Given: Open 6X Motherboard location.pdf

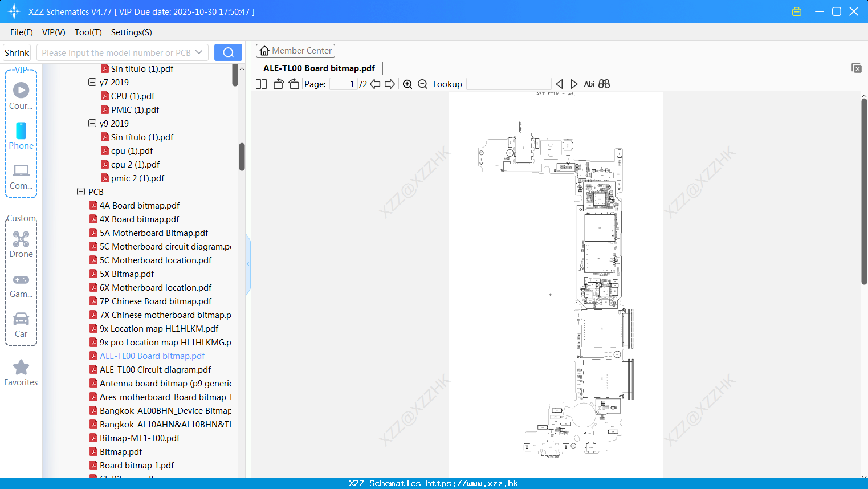Looking at the screenshot, I should pyautogui.click(x=156, y=287).
